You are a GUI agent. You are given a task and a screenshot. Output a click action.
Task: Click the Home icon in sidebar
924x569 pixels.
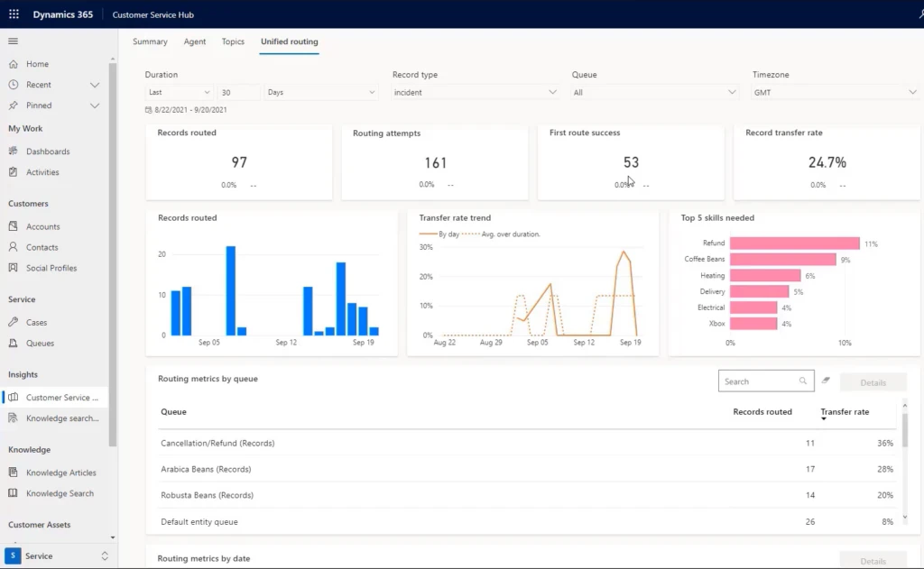click(x=14, y=64)
